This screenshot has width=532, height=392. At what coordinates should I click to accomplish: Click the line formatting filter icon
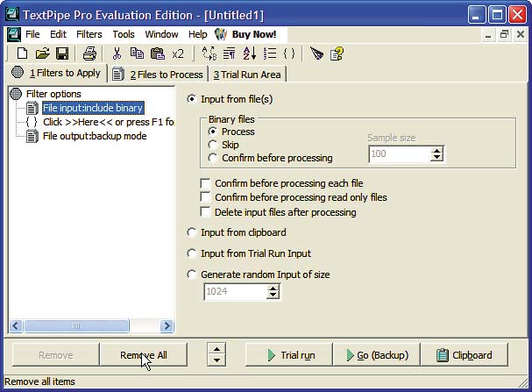click(x=229, y=53)
